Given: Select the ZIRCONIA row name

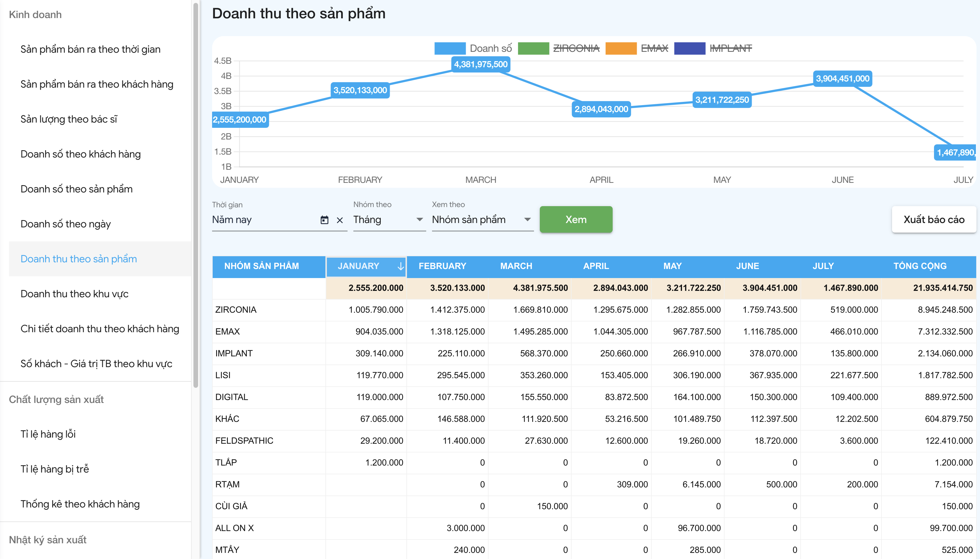Looking at the screenshot, I should (236, 309).
